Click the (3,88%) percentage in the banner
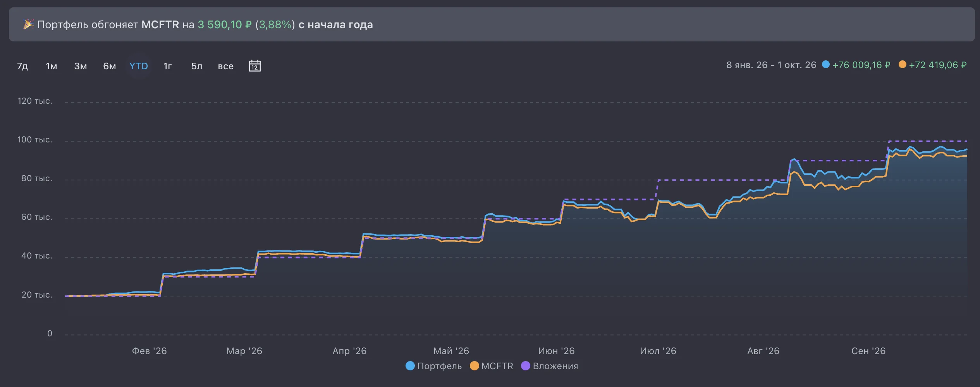This screenshot has width=980, height=387. point(275,25)
